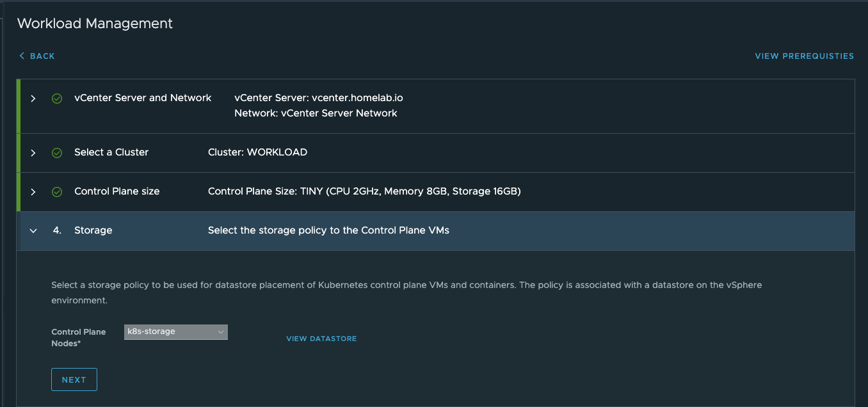Click the Storage step header title
The width and height of the screenshot is (868, 407).
coord(93,230)
